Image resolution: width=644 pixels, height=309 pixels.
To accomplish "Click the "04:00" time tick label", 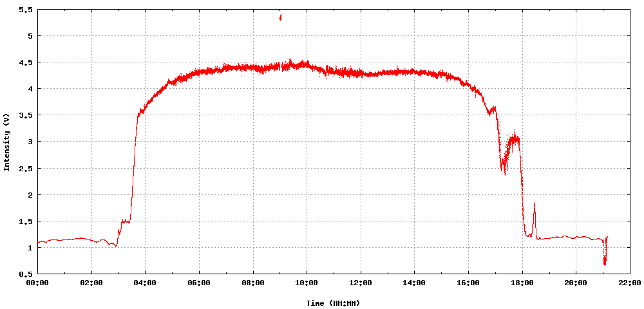I will click(x=146, y=283).
